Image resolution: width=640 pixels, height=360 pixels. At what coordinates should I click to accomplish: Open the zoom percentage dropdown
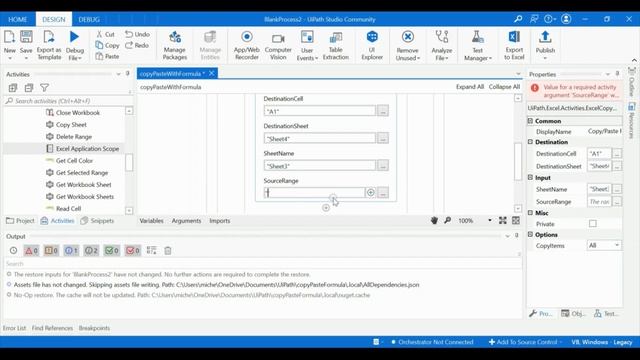[490, 220]
